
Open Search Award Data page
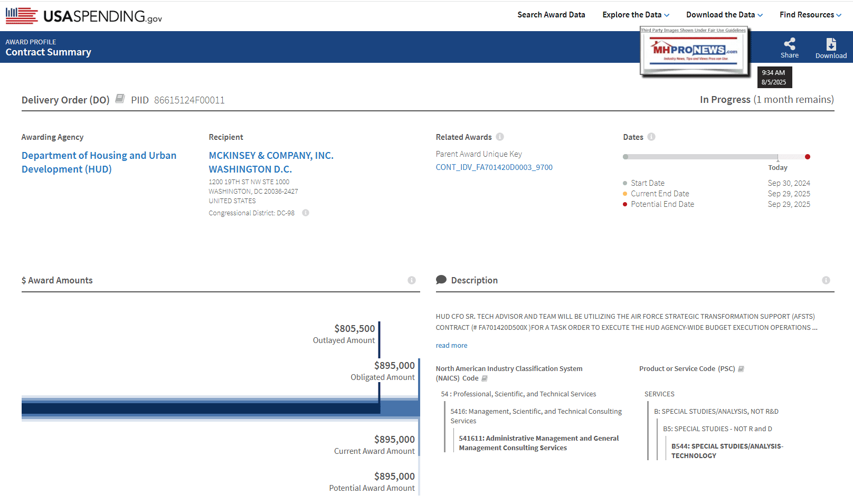pyautogui.click(x=551, y=15)
